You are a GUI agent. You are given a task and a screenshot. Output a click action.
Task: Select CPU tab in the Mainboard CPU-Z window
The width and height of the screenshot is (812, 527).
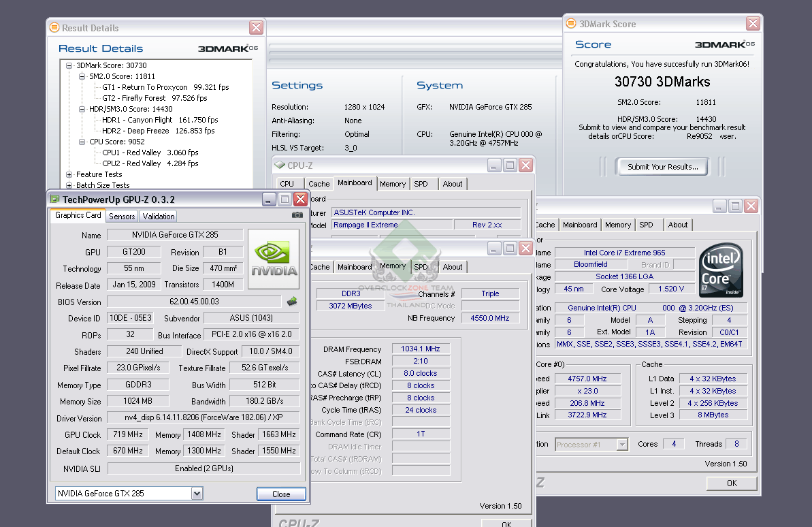click(287, 184)
